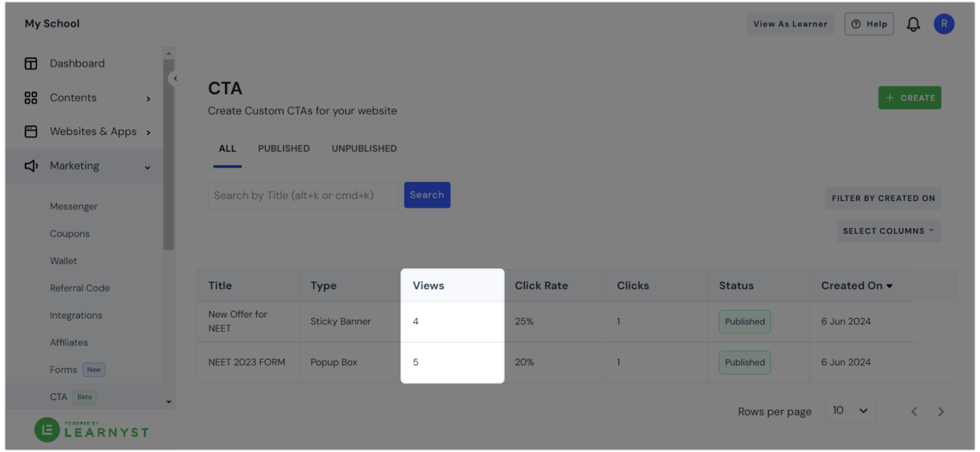Click the green CREATE button
This screenshot has width=980, height=452.
[x=909, y=97]
